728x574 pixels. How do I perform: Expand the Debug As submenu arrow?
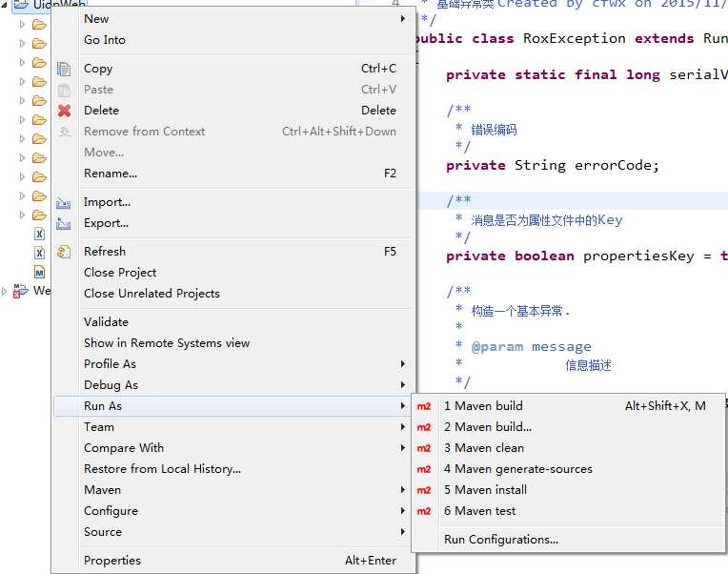[x=402, y=385]
